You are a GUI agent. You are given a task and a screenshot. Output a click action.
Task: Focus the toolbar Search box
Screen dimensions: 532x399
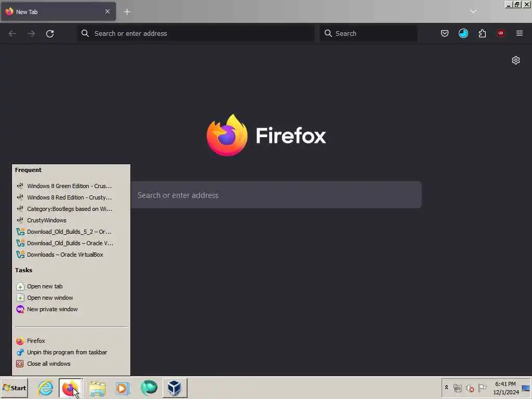pyautogui.click(x=368, y=33)
